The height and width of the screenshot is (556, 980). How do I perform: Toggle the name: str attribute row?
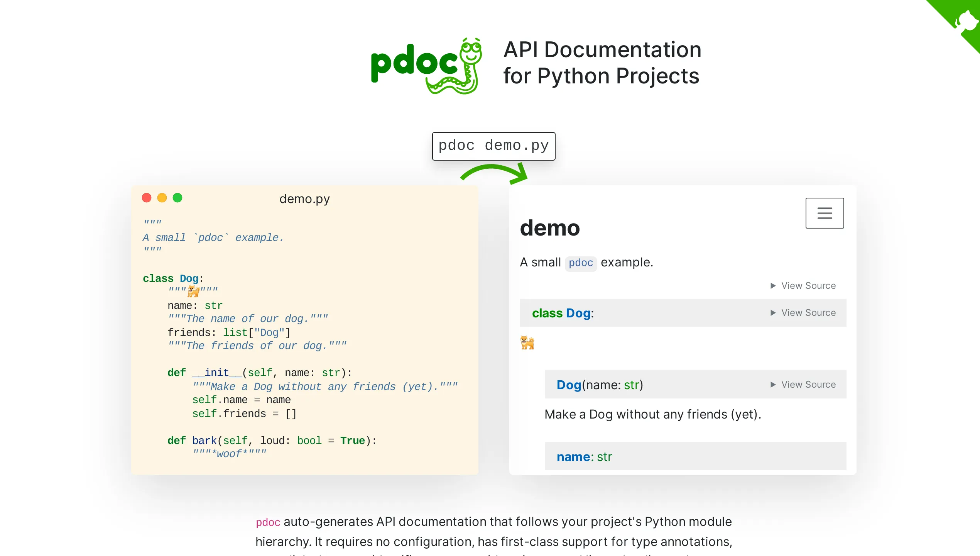(585, 456)
